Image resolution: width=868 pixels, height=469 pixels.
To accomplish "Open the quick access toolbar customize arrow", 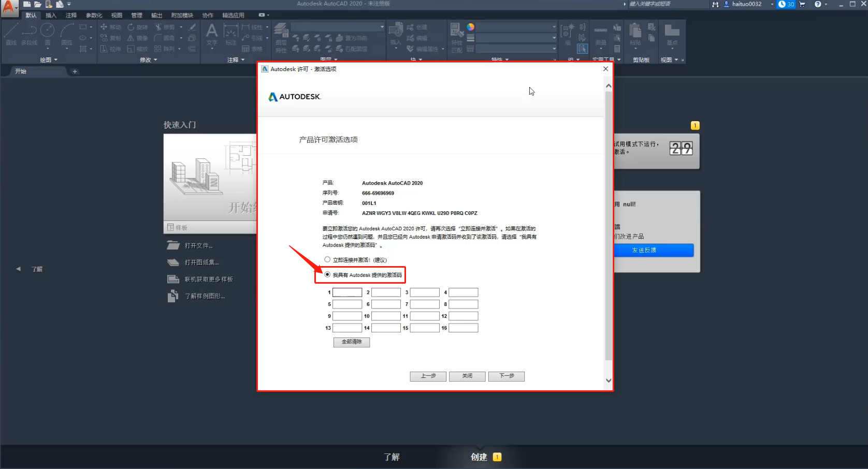I will [x=69, y=4].
